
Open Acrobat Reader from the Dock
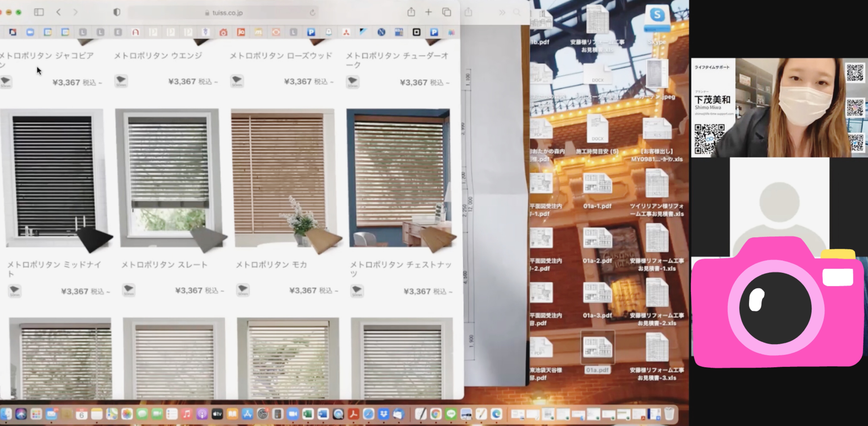pyautogui.click(x=353, y=414)
